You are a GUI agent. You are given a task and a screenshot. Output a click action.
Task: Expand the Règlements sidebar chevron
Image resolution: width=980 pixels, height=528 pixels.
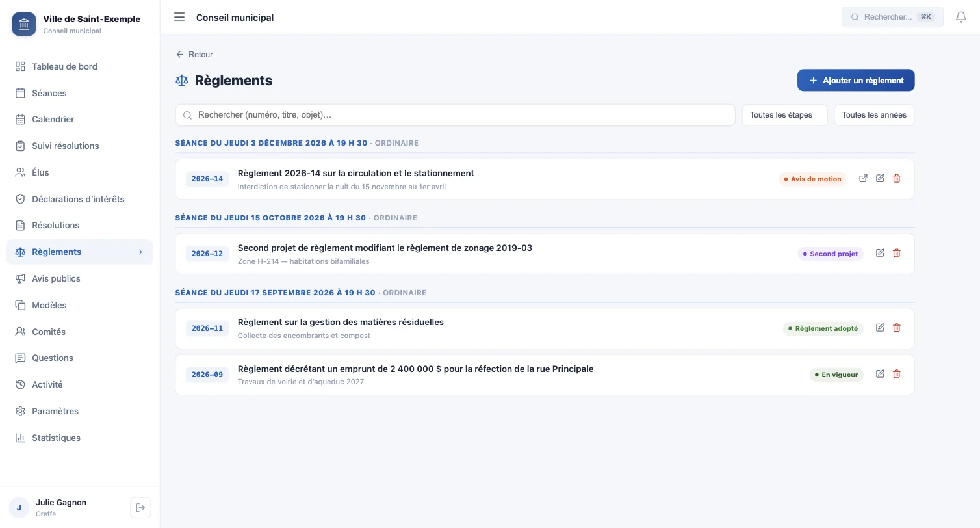[140, 252]
